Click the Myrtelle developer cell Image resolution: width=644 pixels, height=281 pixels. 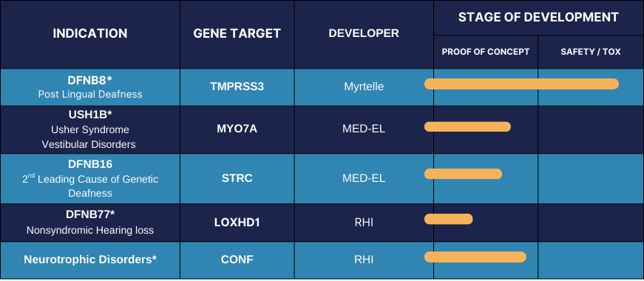tap(364, 87)
